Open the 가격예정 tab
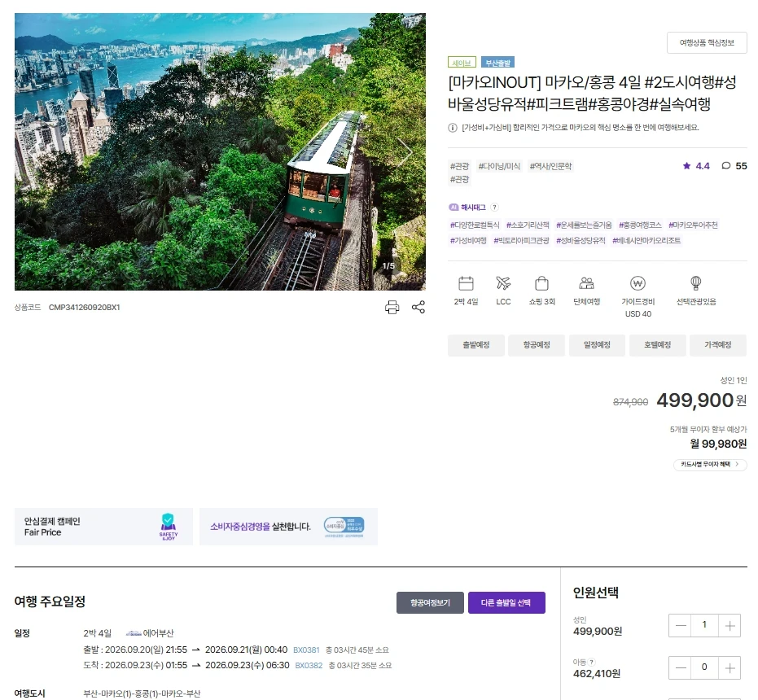This screenshot has width=758, height=700. point(718,345)
